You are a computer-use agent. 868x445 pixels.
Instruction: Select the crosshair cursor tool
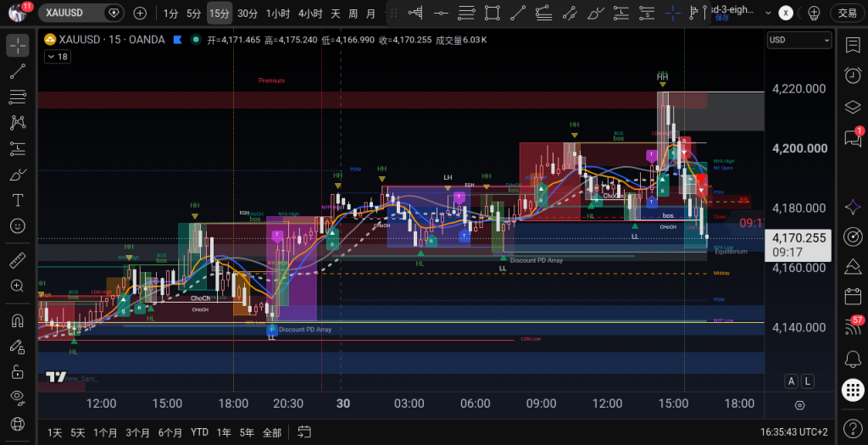(x=18, y=46)
